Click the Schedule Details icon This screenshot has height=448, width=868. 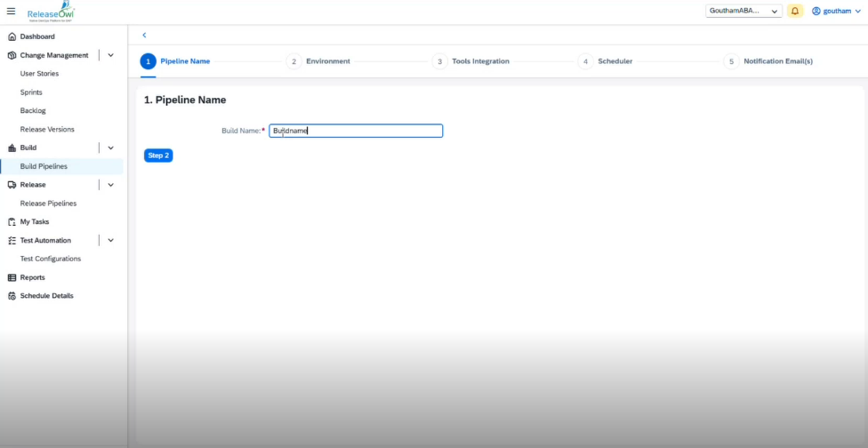pos(12,296)
